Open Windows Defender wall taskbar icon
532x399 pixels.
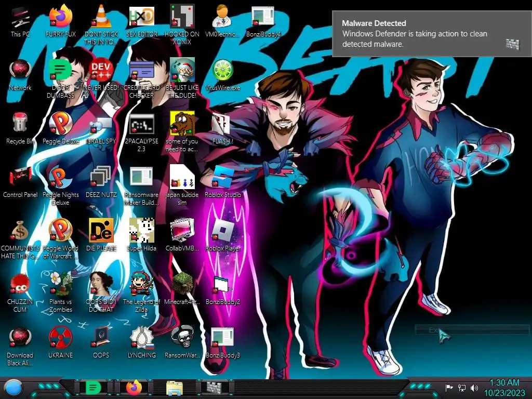click(215, 387)
